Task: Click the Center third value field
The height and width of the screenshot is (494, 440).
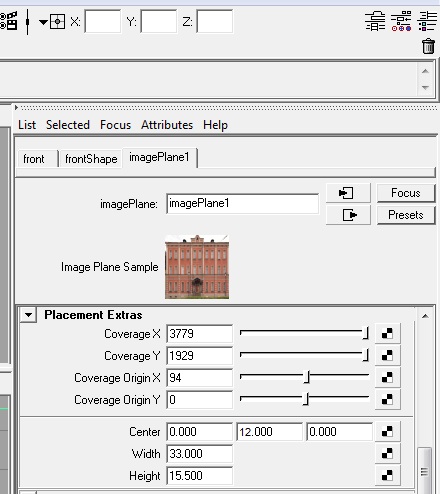Action: (x=339, y=432)
